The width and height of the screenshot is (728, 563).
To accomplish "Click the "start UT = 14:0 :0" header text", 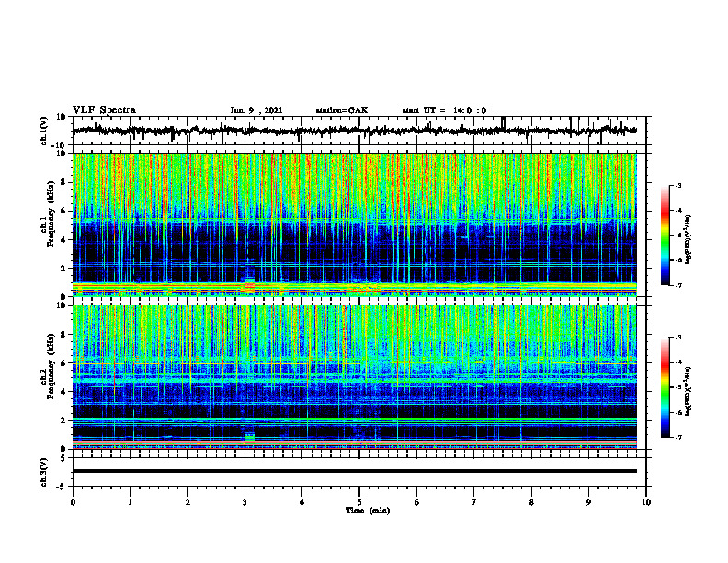I will pos(444,110).
